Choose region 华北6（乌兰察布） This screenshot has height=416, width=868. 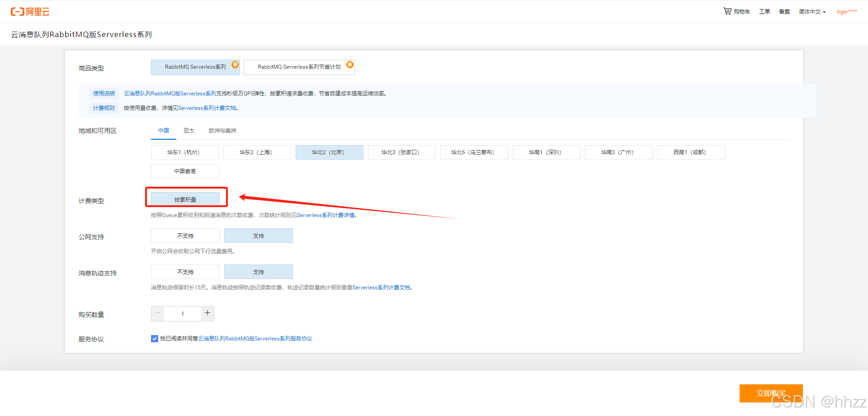pos(474,152)
